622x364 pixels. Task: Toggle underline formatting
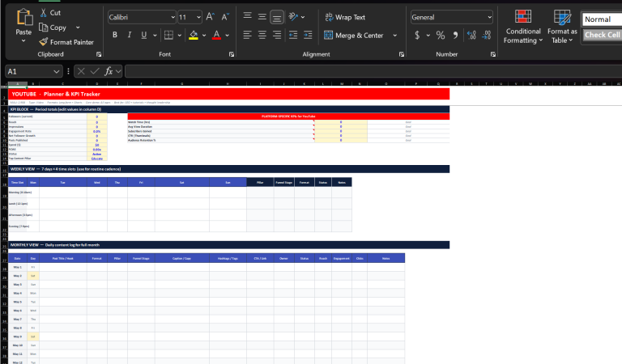click(143, 35)
